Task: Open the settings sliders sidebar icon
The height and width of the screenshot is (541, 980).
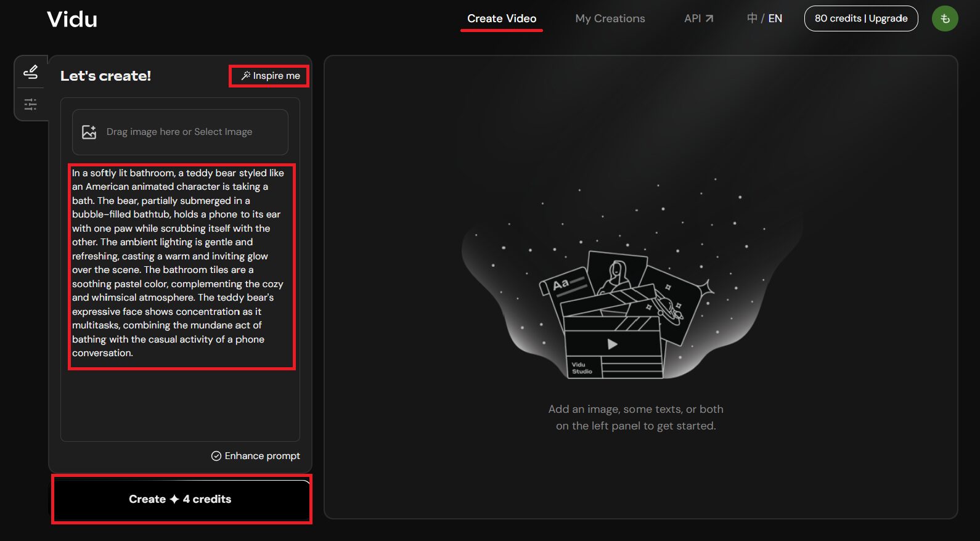Action: [30, 104]
